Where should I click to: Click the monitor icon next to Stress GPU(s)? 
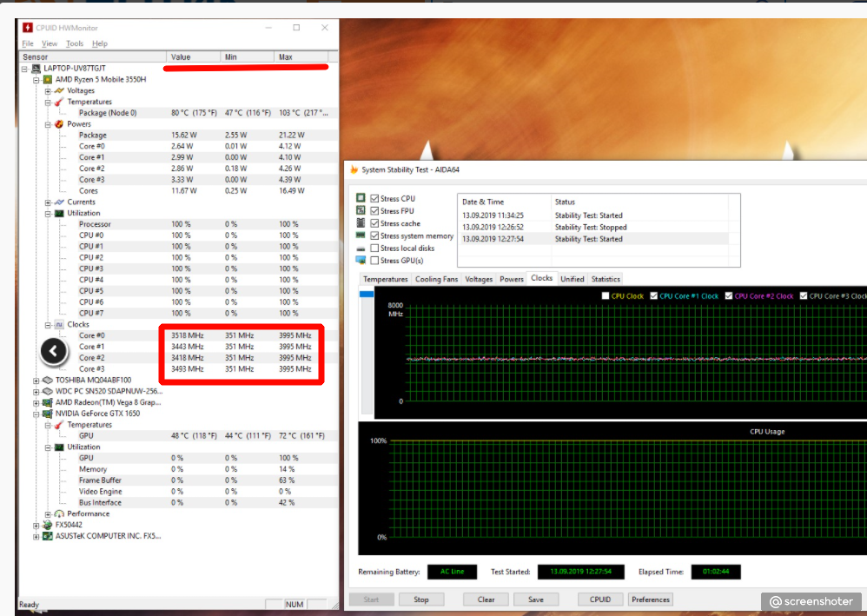pyautogui.click(x=361, y=260)
